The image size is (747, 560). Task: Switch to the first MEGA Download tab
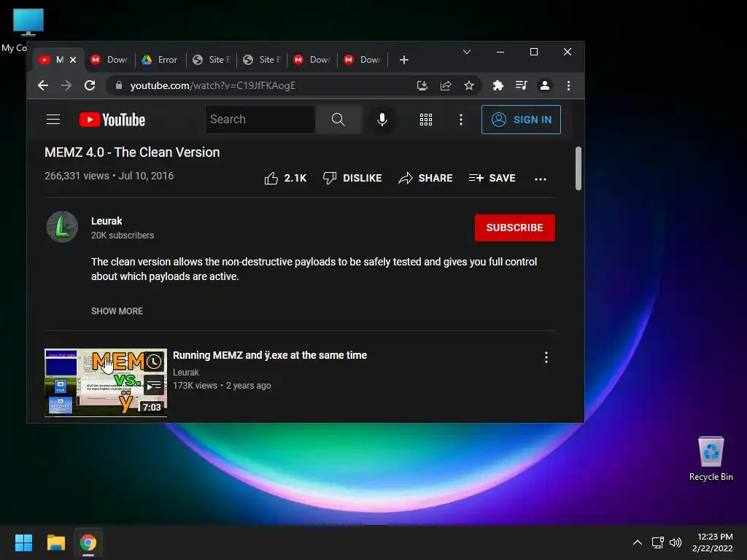[x=109, y=60]
